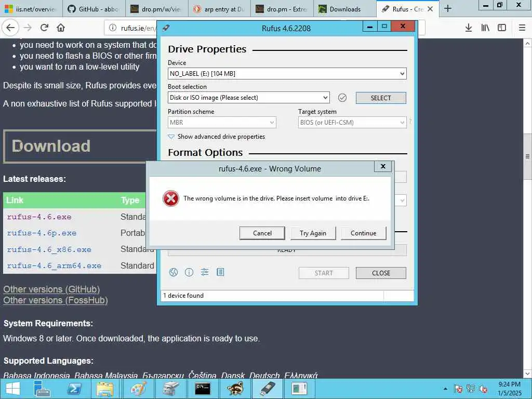Click the network tray icon
The image size is (532, 399).
pyautogui.click(x=471, y=389)
